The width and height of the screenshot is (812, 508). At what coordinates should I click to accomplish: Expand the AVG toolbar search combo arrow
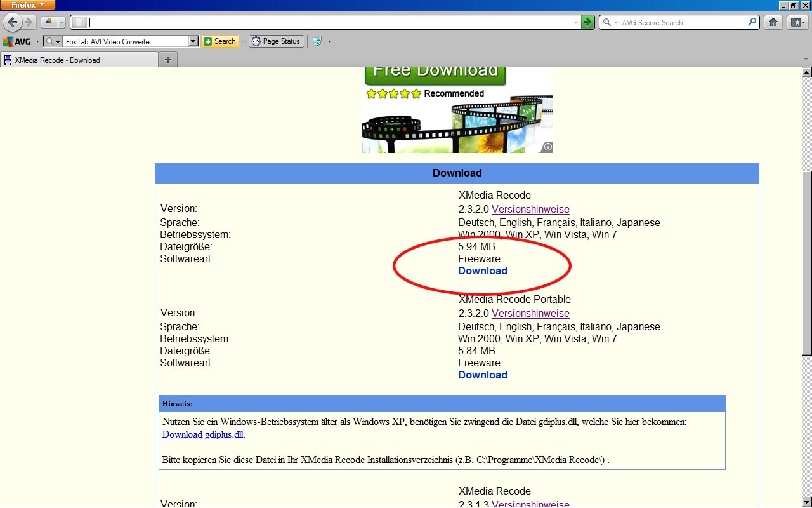[193, 41]
